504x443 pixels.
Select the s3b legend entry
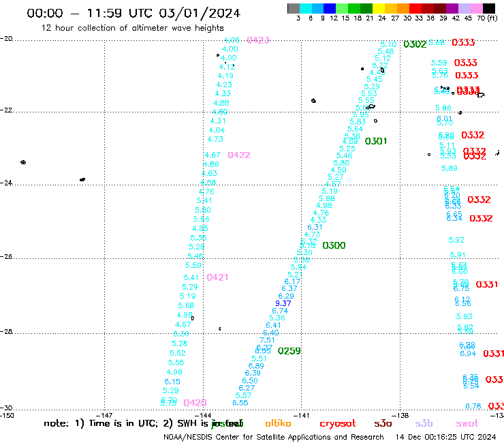(424, 423)
